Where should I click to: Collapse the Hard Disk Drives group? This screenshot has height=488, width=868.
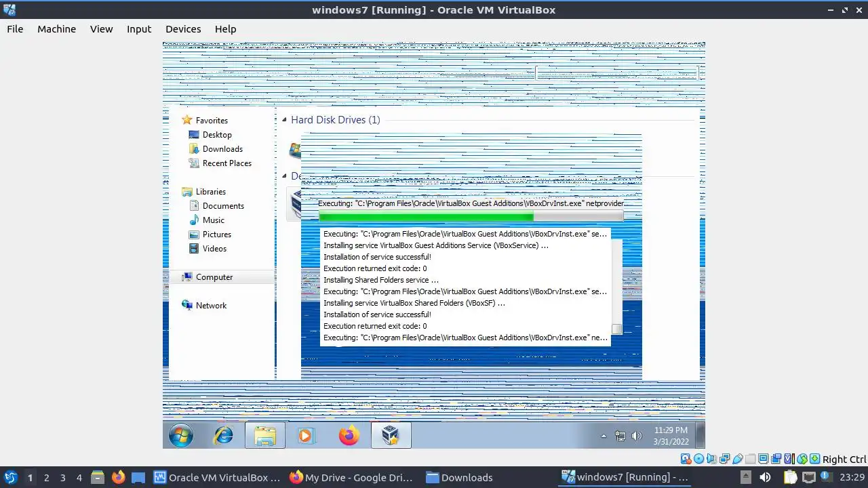(x=285, y=120)
